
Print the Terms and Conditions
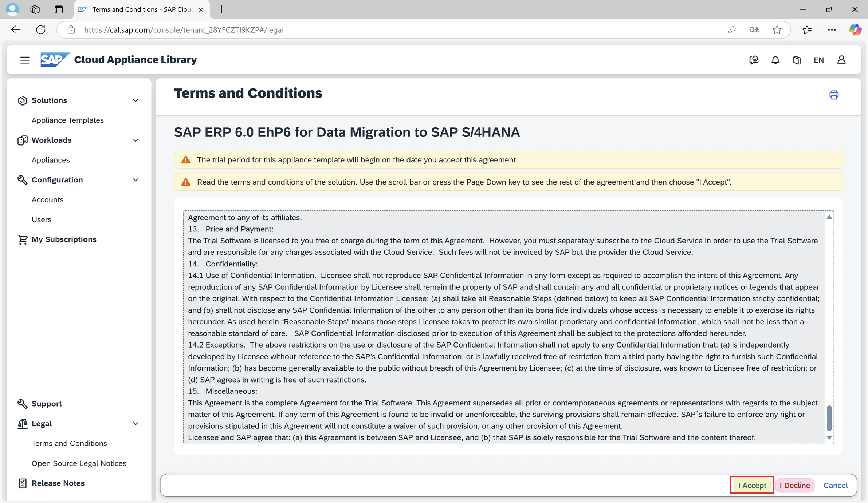834,95
